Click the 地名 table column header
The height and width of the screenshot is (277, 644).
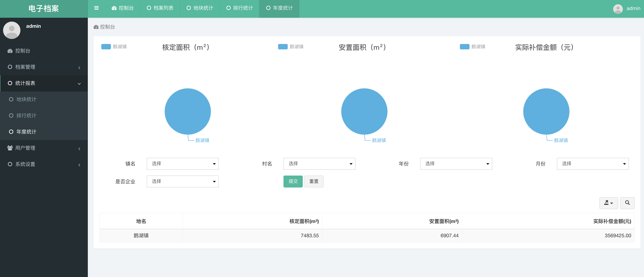[x=141, y=221]
